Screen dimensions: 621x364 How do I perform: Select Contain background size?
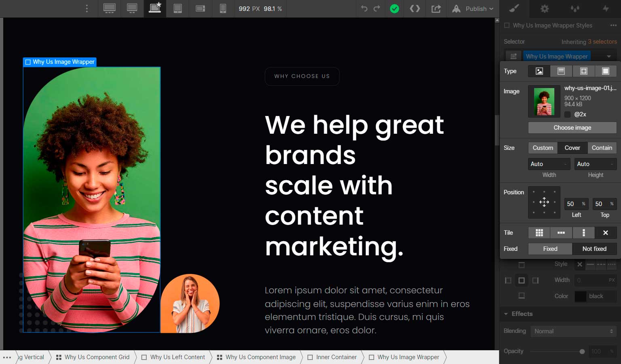[x=602, y=148]
